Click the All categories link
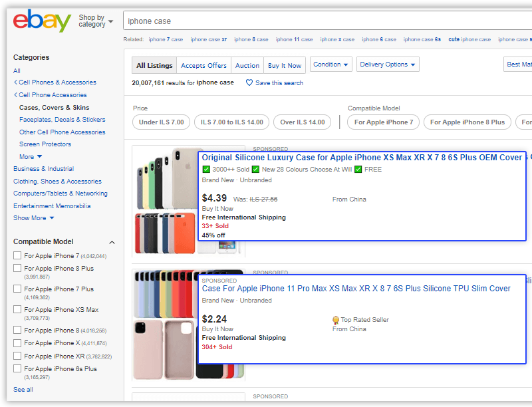 [x=17, y=71]
